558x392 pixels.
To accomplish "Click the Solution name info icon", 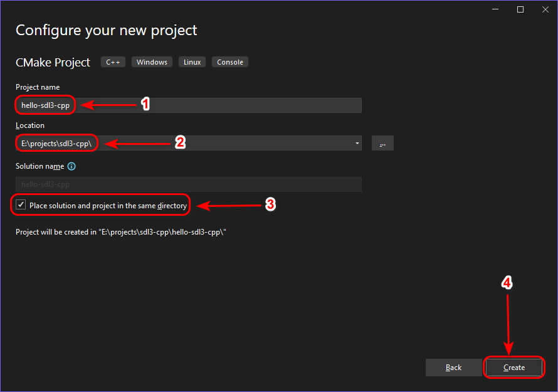I will click(x=71, y=166).
